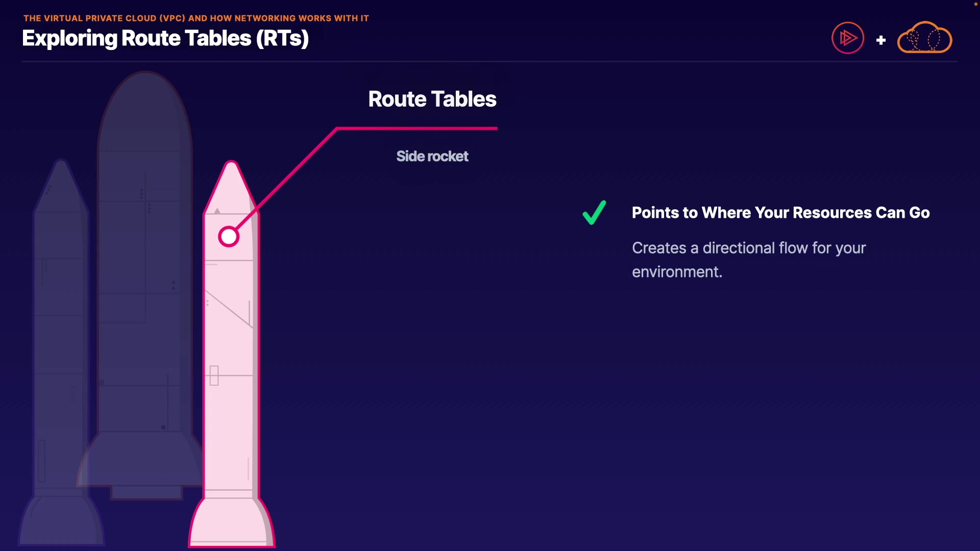Click the white circle marker on the pink rocket
The height and width of the screenshot is (551, 980).
pos(229,237)
